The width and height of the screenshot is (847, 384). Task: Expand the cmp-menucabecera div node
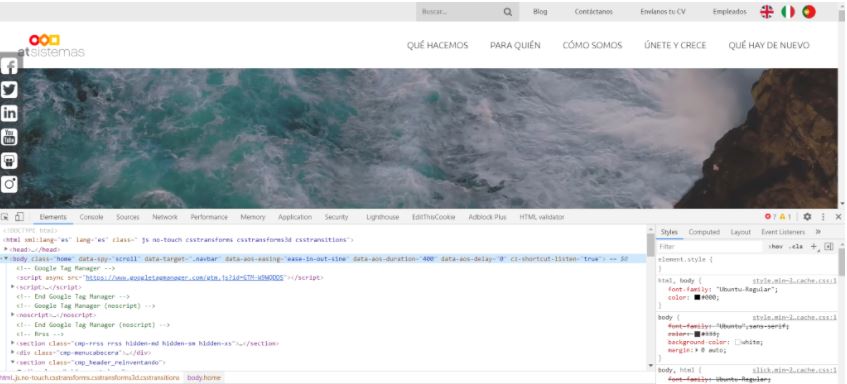click(13, 353)
